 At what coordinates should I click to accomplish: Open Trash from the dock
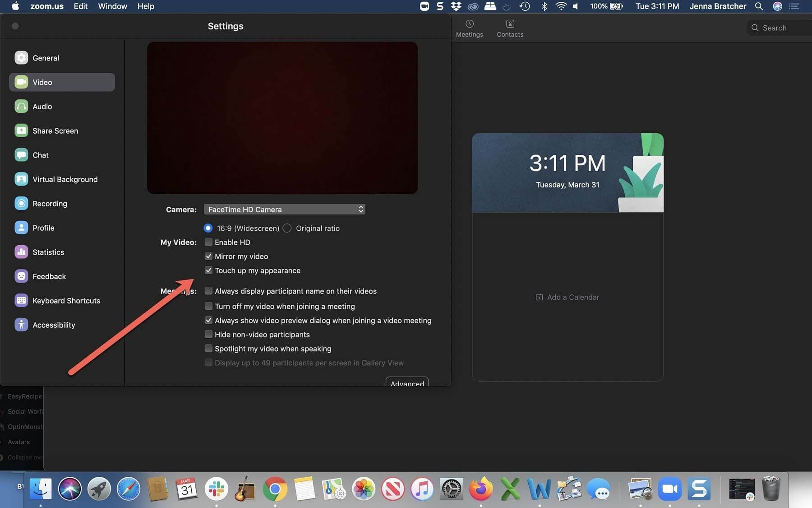771,488
